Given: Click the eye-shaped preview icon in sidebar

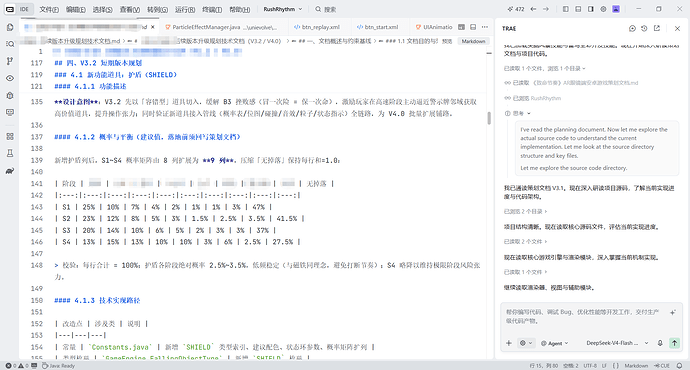Looking at the screenshot, I should point(10,78).
